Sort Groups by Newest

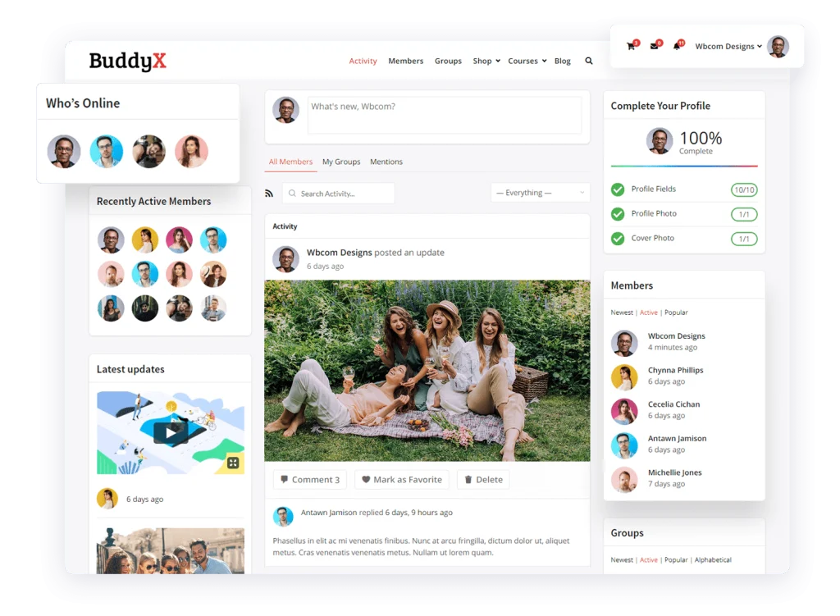pos(622,559)
